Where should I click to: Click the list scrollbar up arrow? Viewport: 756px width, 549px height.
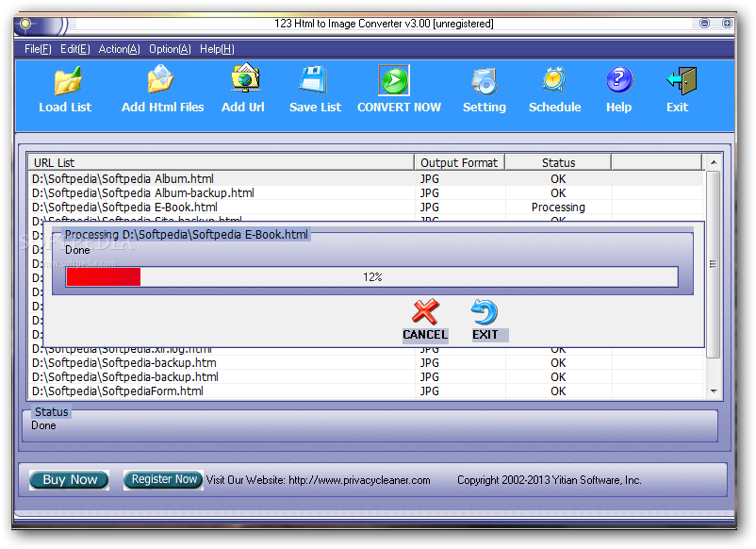click(715, 162)
